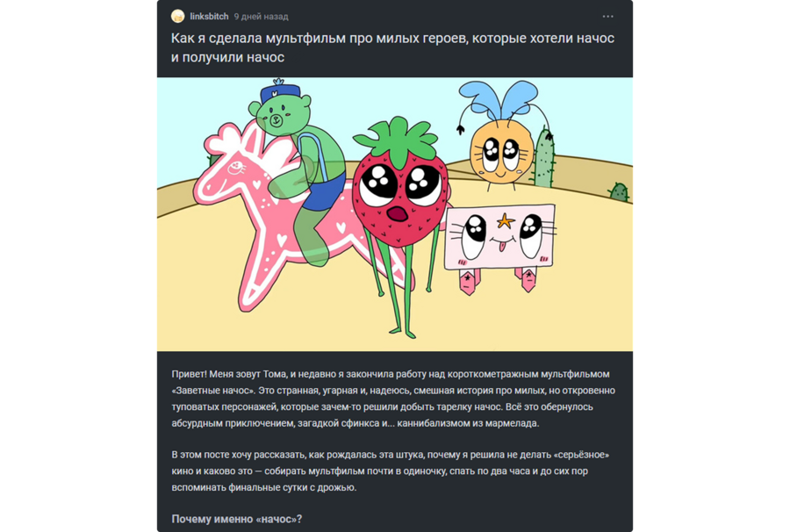Open the three-dot post options menu
The image size is (790, 532).
click(607, 17)
